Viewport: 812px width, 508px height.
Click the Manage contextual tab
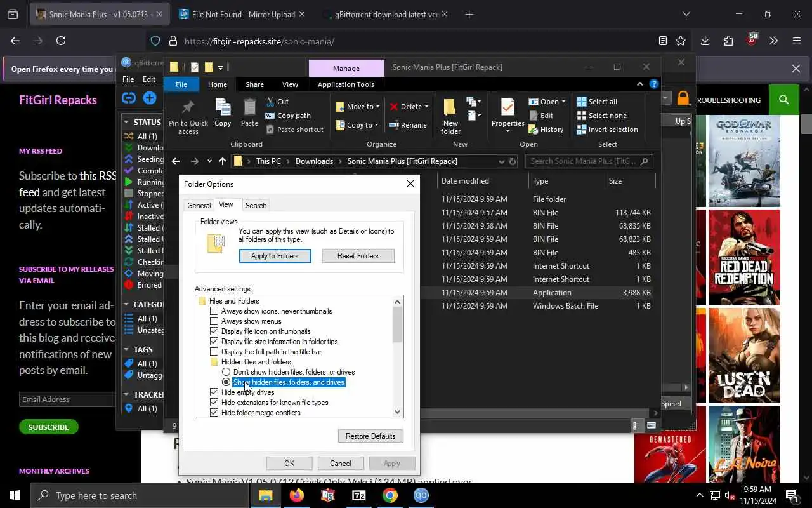(x=346, y=68)
